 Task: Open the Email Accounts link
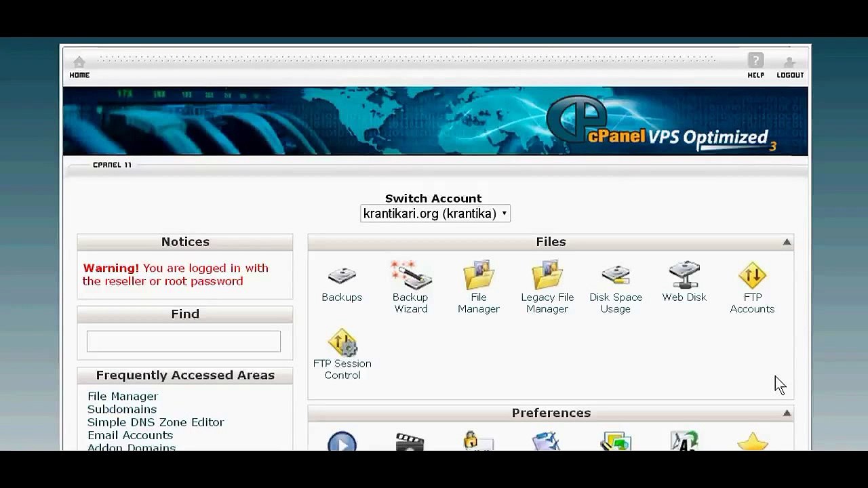[130, 434]
